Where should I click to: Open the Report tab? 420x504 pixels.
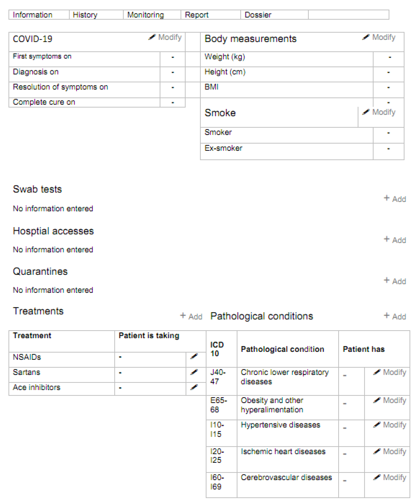point(197,15)
